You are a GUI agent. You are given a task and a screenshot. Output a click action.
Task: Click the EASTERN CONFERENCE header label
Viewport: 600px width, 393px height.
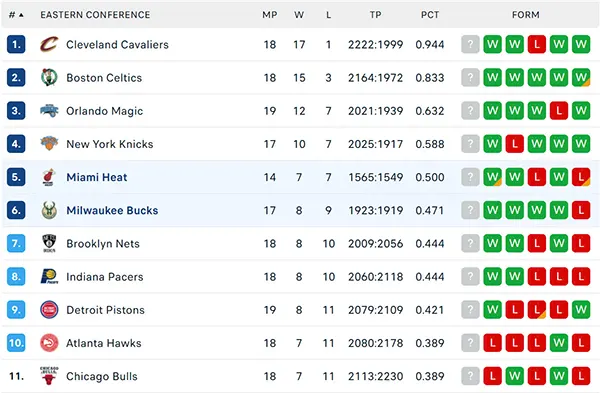click(95, 15)
